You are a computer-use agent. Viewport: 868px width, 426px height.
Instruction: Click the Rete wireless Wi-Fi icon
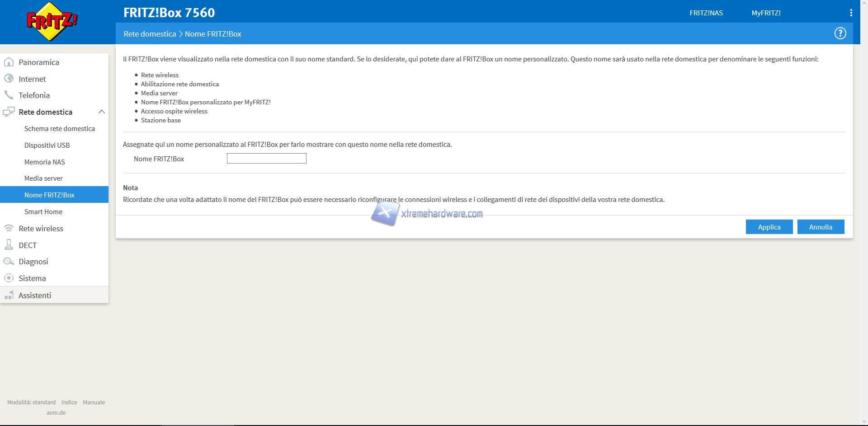[x=9, y=228]
